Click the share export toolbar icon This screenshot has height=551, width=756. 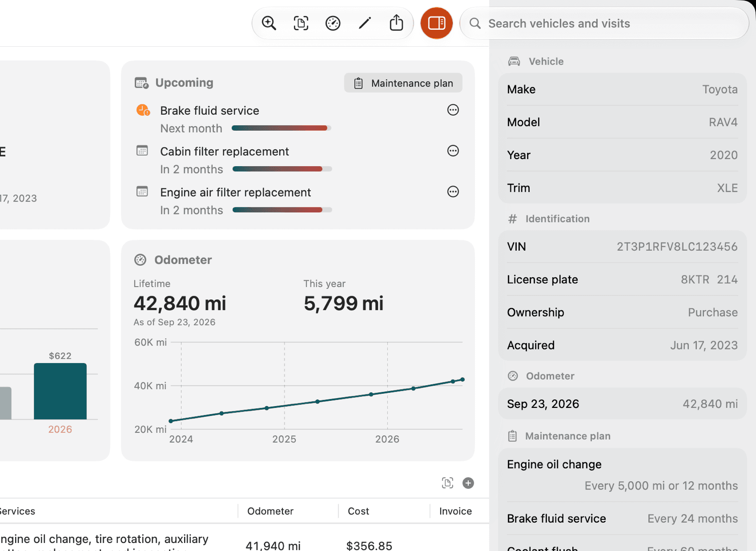[396, 23]
